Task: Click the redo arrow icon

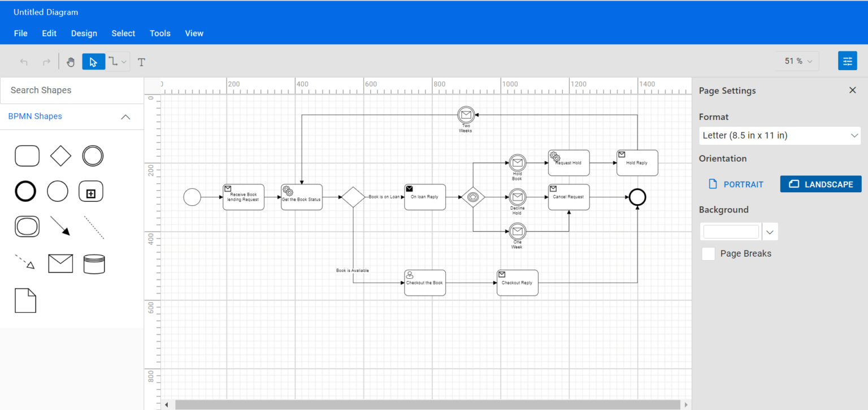Action: click(47, 62)
